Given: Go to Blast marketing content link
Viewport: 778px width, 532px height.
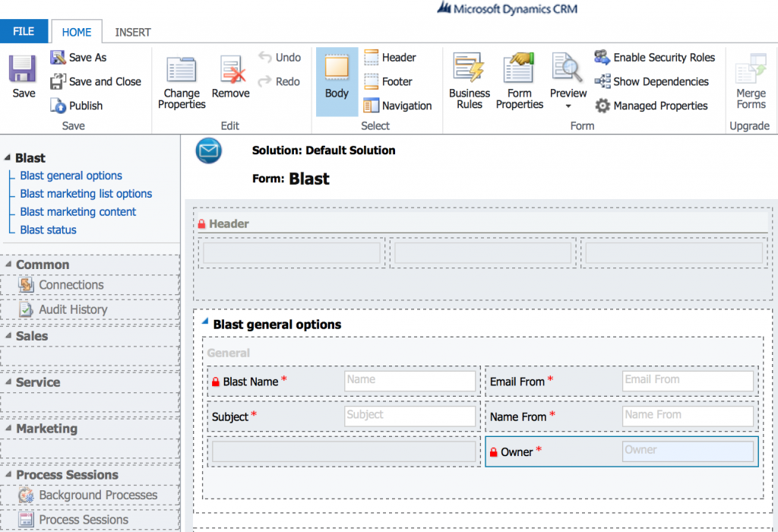Looking at the screenshot, I should (x=78, y=212).
